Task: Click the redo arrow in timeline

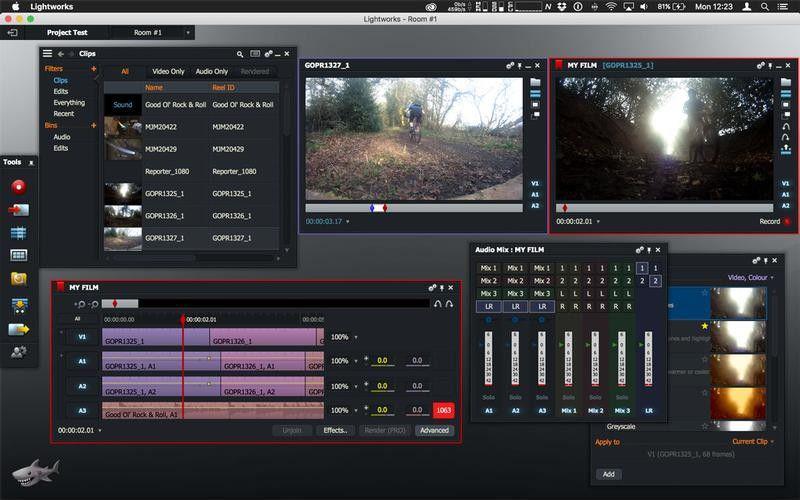Action: click(x=449, y=304)
